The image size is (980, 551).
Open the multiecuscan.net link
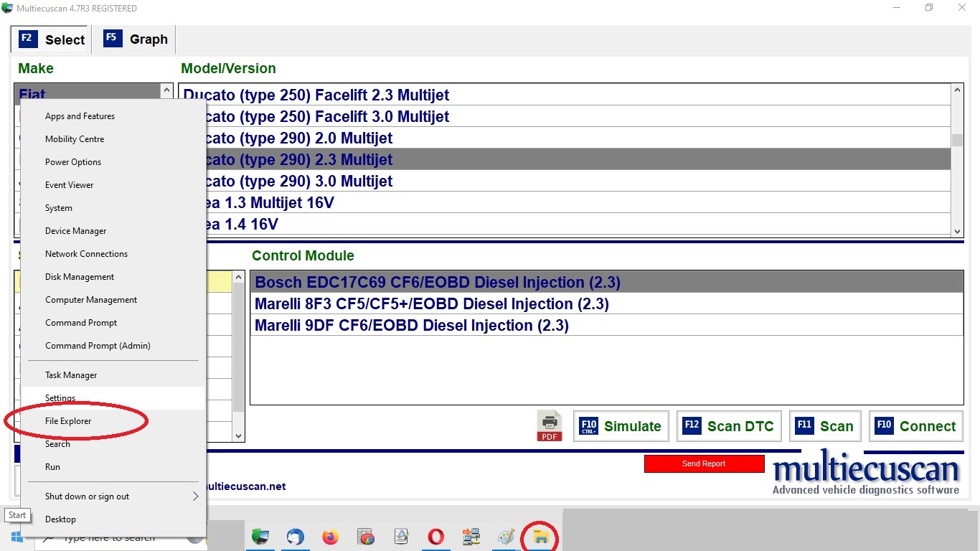coord(245,486)
